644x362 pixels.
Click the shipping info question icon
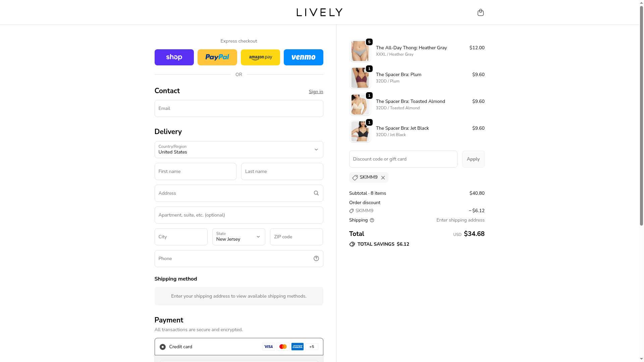(x=372, y=220)
